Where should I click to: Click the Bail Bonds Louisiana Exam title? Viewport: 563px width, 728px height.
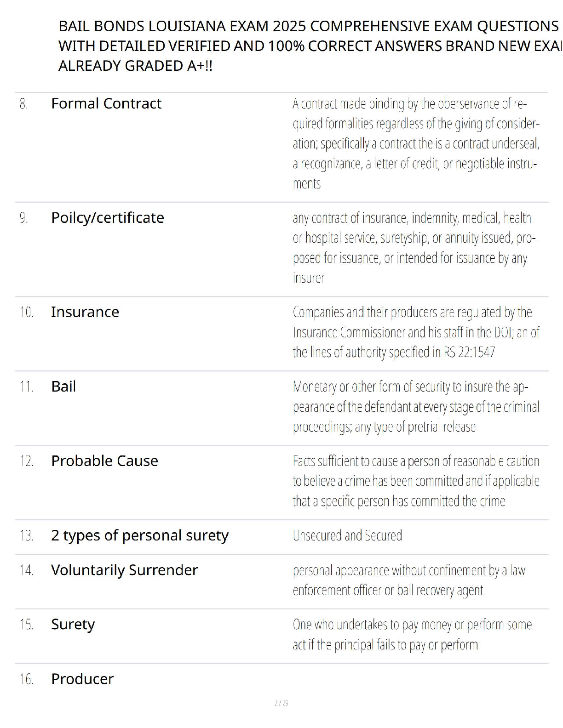(308, 46)
